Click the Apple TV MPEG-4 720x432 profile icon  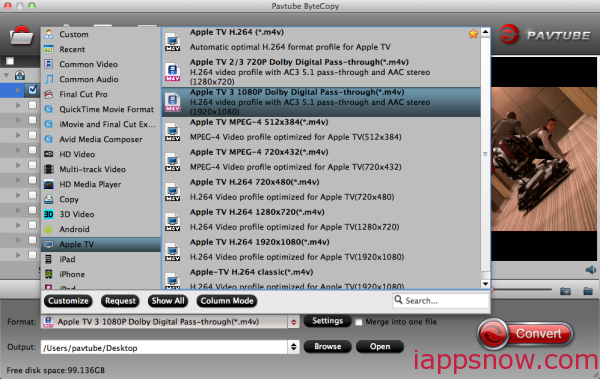click(x=173, y=161)
